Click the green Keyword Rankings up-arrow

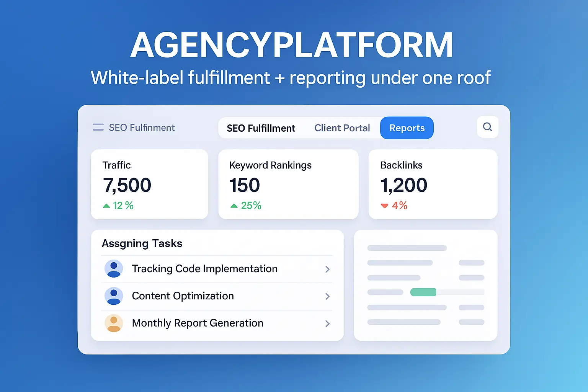point(234,206)
